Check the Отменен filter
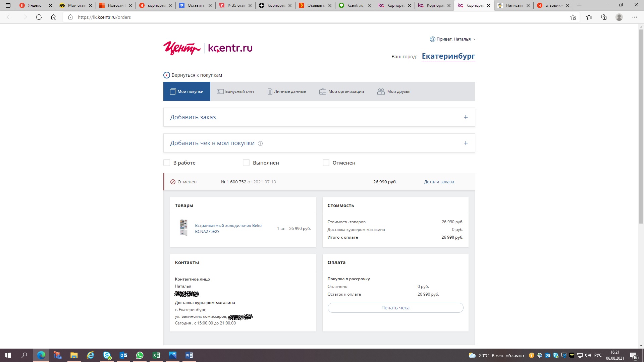 tap(326, 163)
